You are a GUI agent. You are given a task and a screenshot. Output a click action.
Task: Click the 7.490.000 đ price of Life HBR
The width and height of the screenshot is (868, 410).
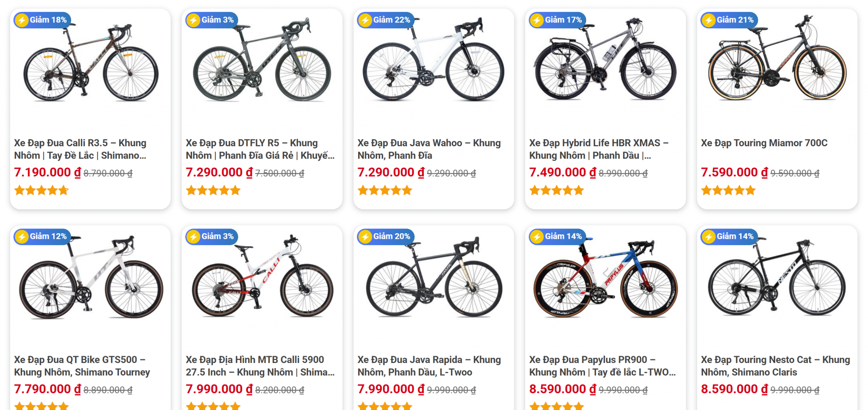tap(562, 173)
